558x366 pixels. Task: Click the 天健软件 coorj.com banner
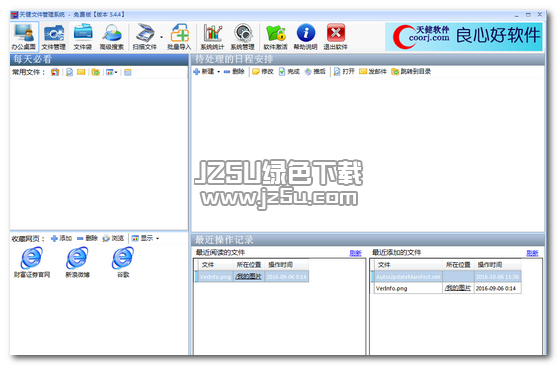coord(464,37)
